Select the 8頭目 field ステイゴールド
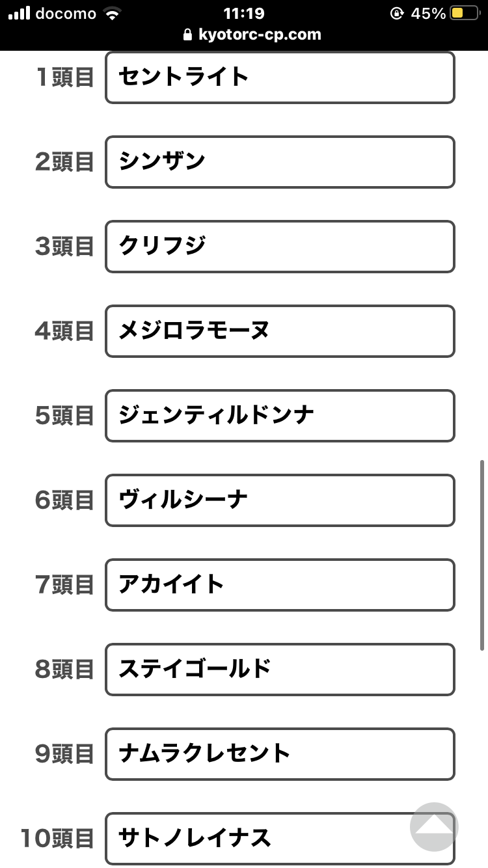 [x=280, y=670]
